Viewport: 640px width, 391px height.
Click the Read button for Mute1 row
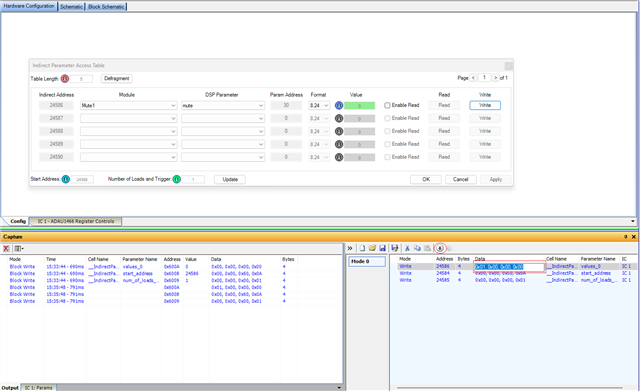click(444, 105)
